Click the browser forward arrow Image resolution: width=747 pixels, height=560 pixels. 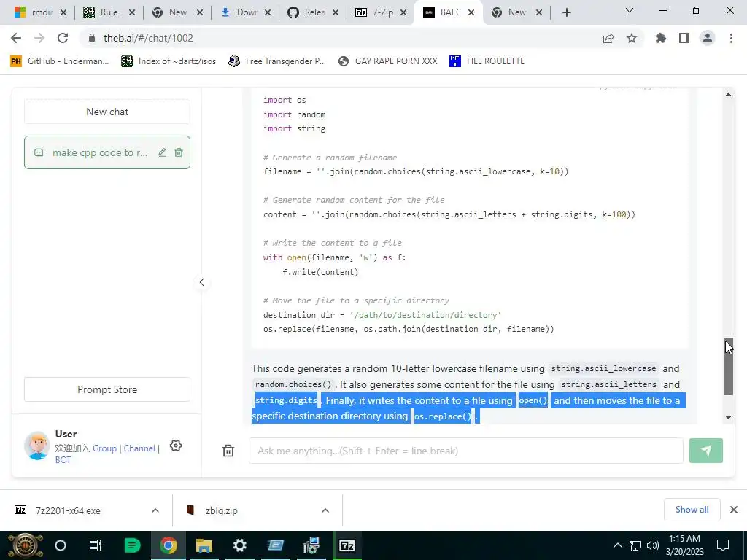39,38
